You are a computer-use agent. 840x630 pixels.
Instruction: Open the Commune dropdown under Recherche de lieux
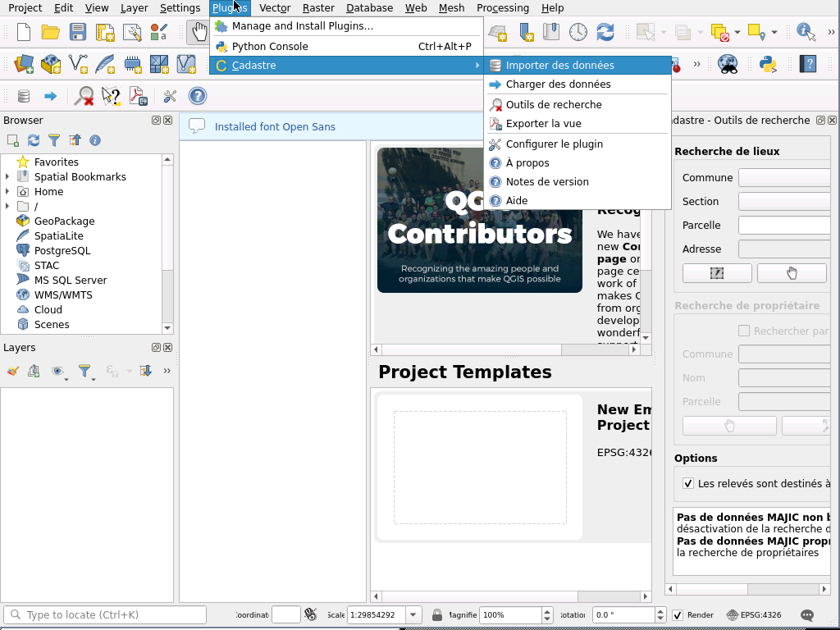tap(784, 178)
